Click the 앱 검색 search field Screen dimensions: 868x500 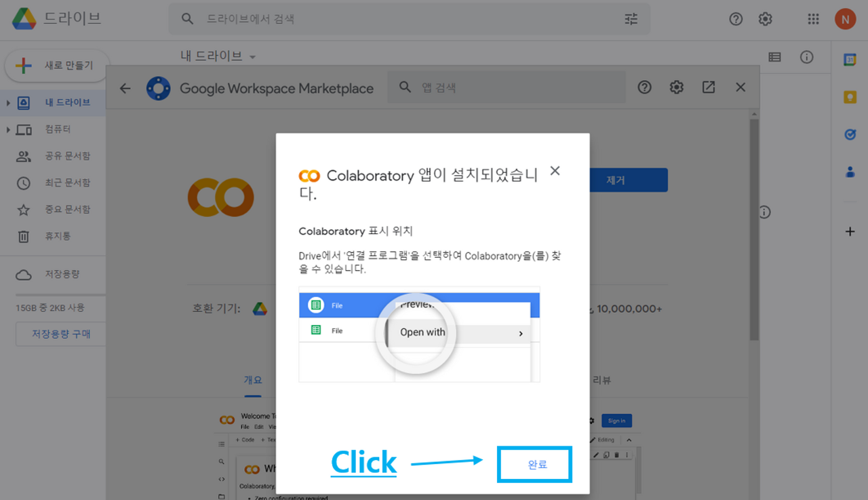(506, 88)
